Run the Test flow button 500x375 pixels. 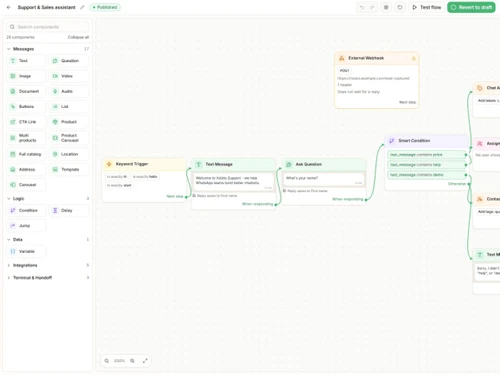point(427,7)
